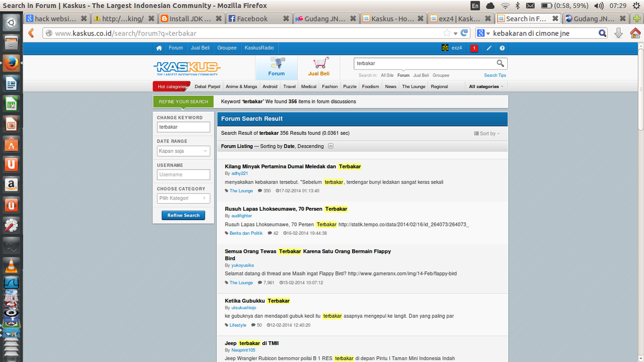Click the browser search bar magnifier

(603, 33)
